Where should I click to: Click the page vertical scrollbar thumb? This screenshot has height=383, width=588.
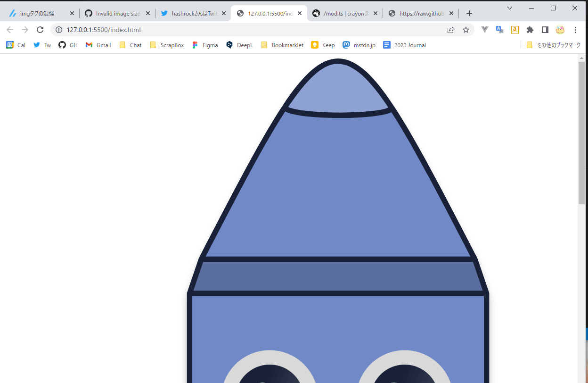point(581,133)
